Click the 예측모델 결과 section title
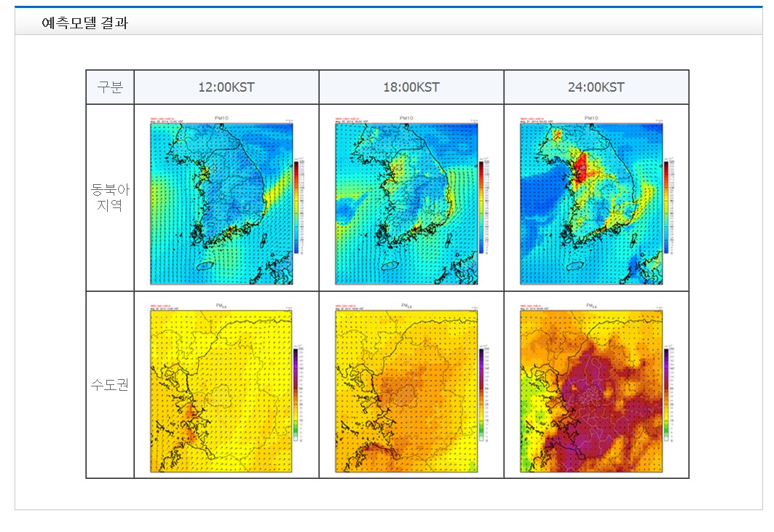This screenshot has height=532, width=774. click(84, 23)
